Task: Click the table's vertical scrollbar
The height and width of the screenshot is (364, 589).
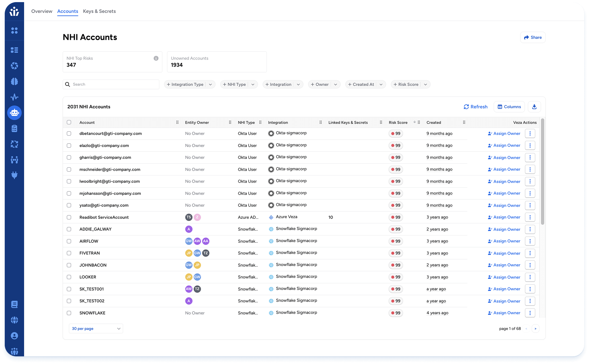Action: [x=542, y=172]
